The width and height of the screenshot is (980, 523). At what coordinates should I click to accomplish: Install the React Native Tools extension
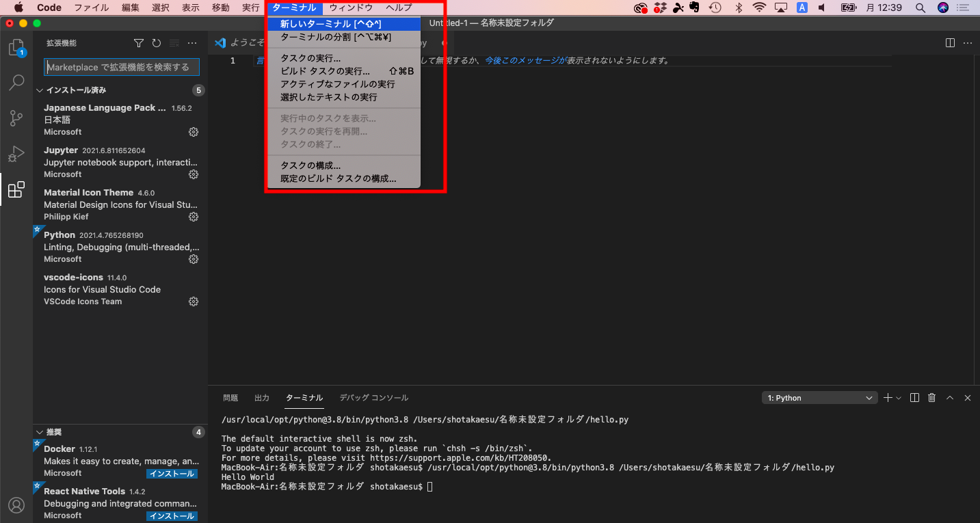click(172, 516)
